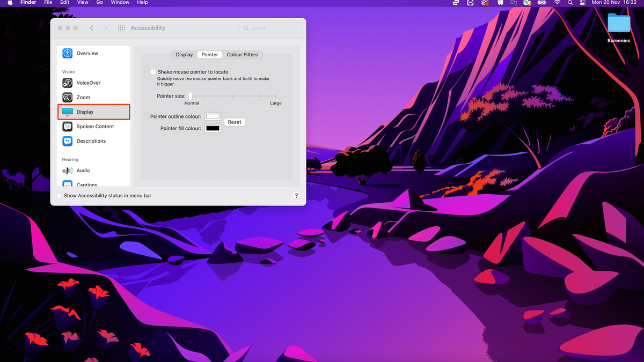This screenshot has height=362, width=644.
Task: Click the Accessibility search field
Action: click(x=270, y=28)
